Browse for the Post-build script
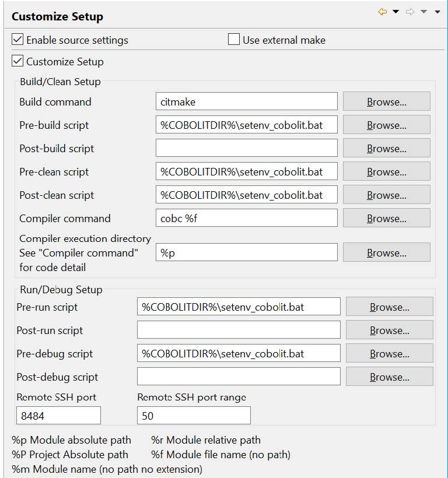 pos(386,148)
